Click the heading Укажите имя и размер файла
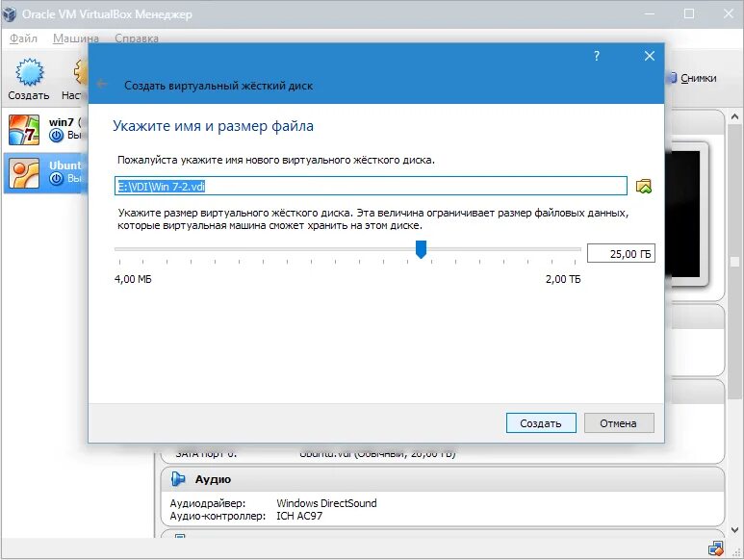The width and height of the screenshot is (744, 560). (213, 126)
